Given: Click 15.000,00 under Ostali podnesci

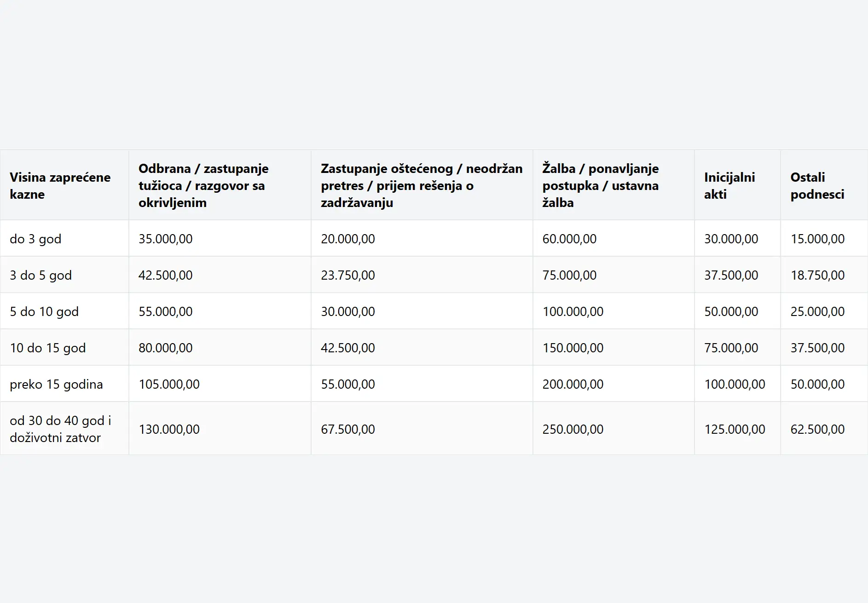Looking at the screenshot, I should coord(818,239).
